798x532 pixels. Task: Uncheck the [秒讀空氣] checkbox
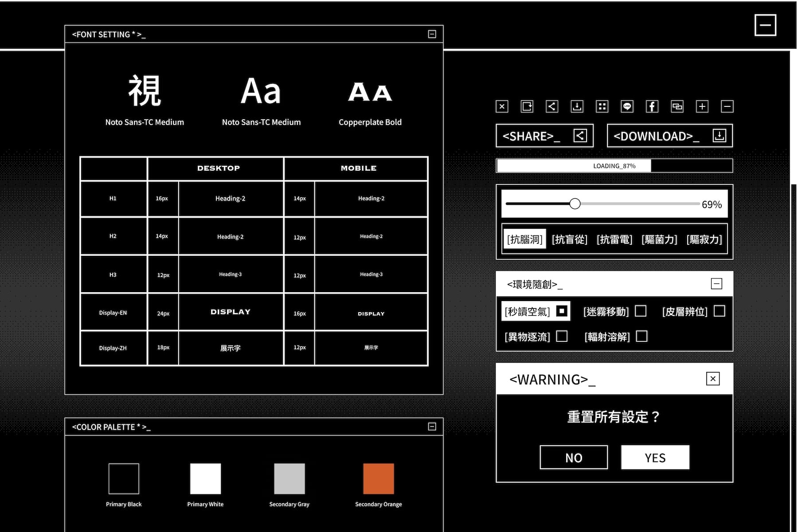[x=562, y=311]
